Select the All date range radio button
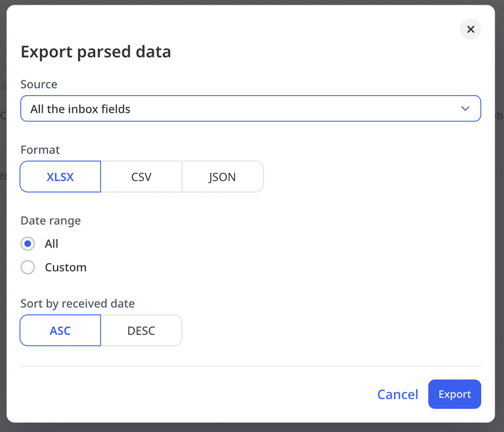 click(28, 244)
